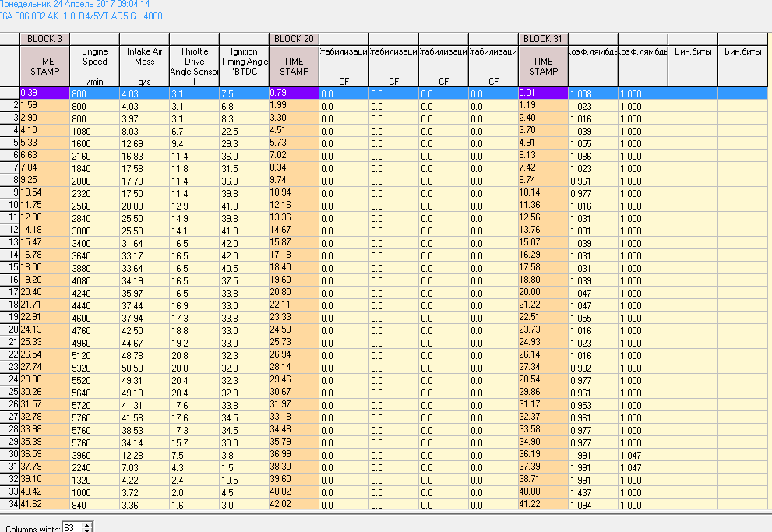Screen dimensions: 772x532
Task: Select the TIME STAMP header under BLOCK 20
Action: pos(294,66)
